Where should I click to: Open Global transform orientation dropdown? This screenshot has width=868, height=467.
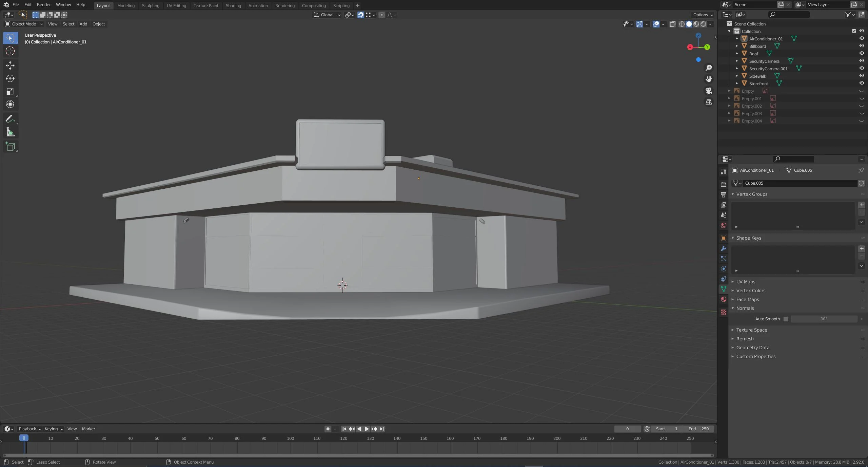(x=327, y=15)
